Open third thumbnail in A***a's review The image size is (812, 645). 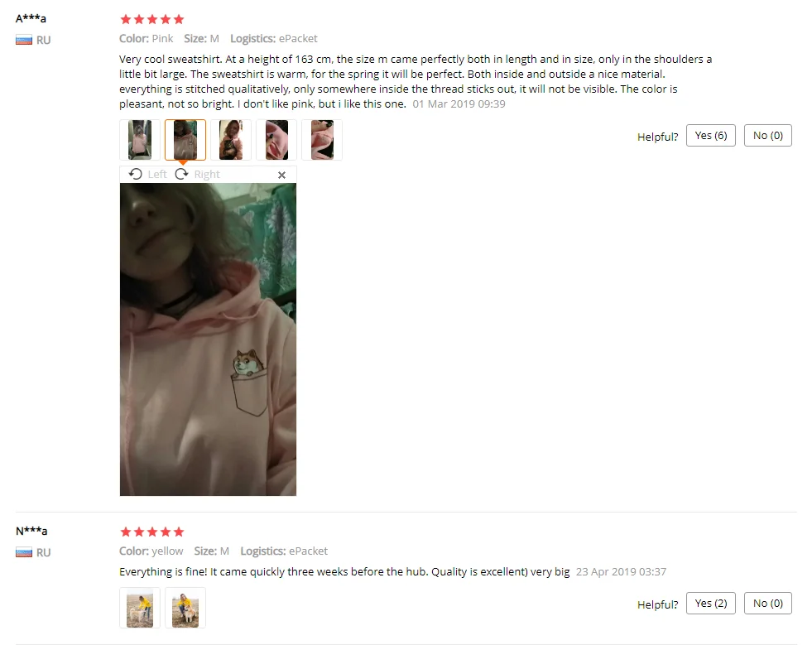(x=231, y=140)
